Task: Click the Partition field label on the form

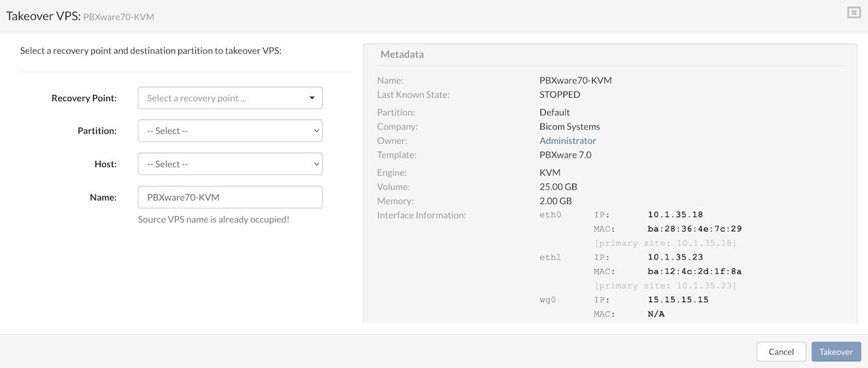Action: tap(97, 131)
